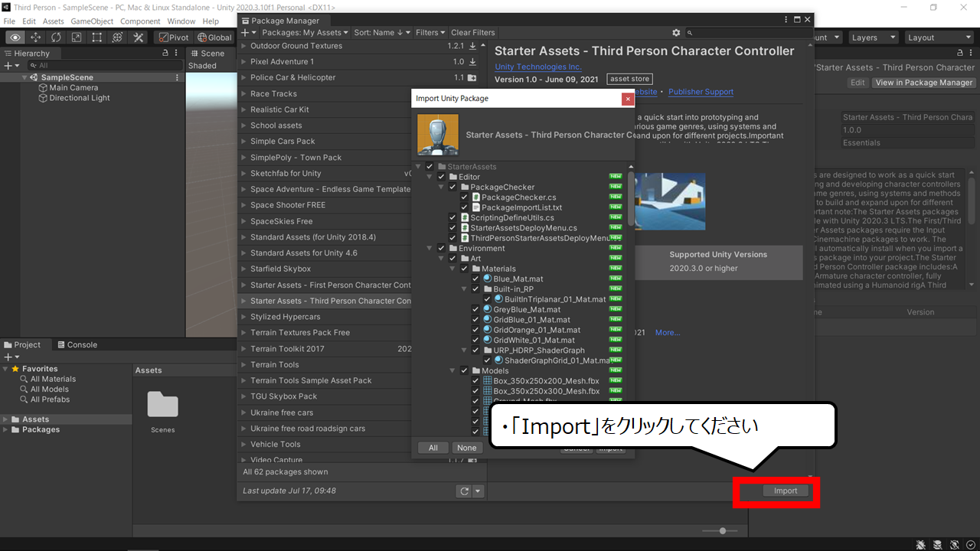Click the All button in import dialog
980x551 pixels.
click(433, 448)
